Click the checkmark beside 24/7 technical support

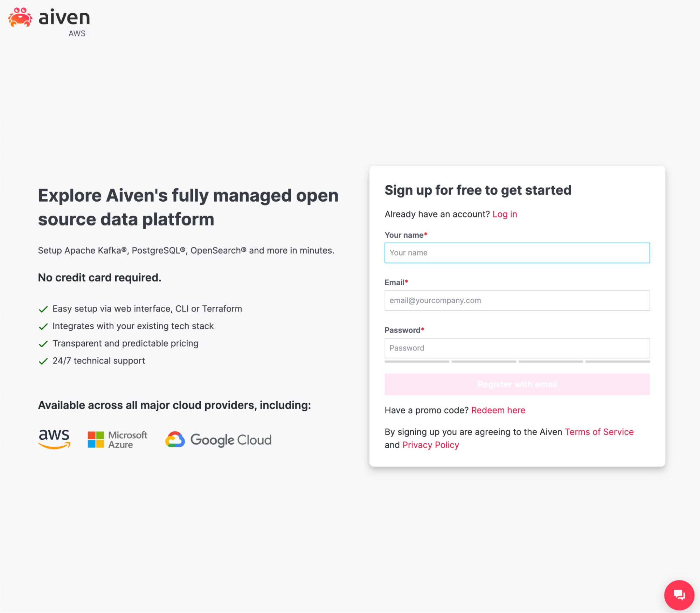click(x=43, y=361)
